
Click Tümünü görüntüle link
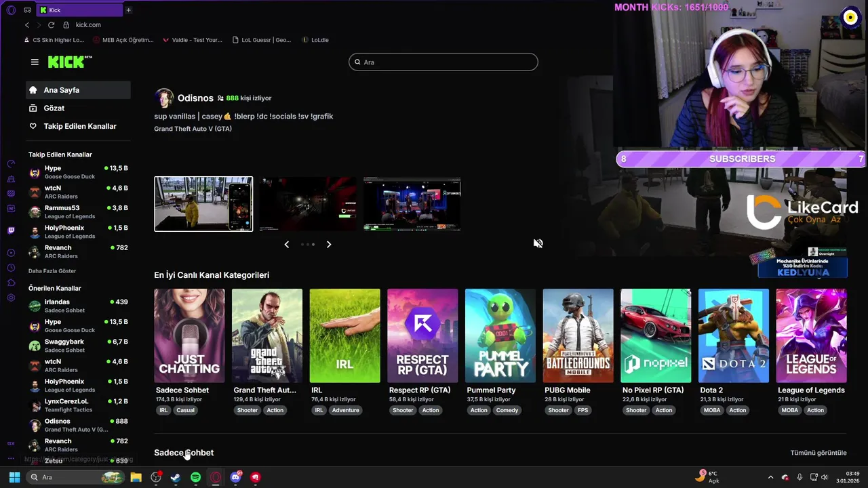click(x=818, y=453)
